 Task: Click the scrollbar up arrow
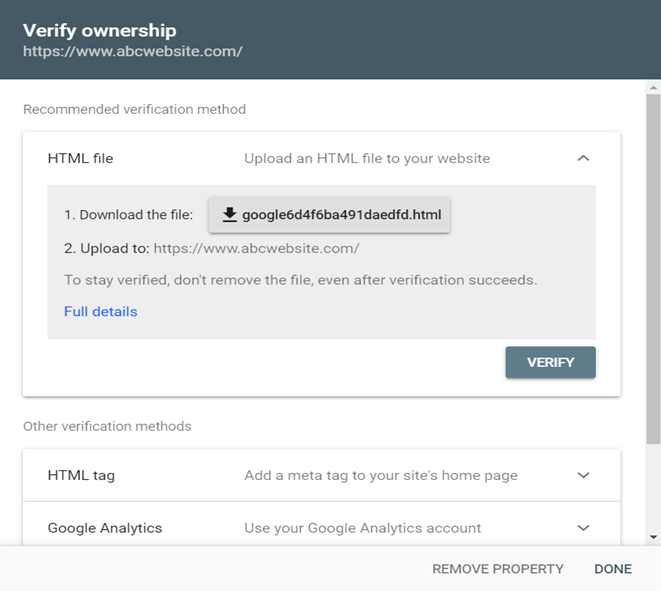coord(652,88)
